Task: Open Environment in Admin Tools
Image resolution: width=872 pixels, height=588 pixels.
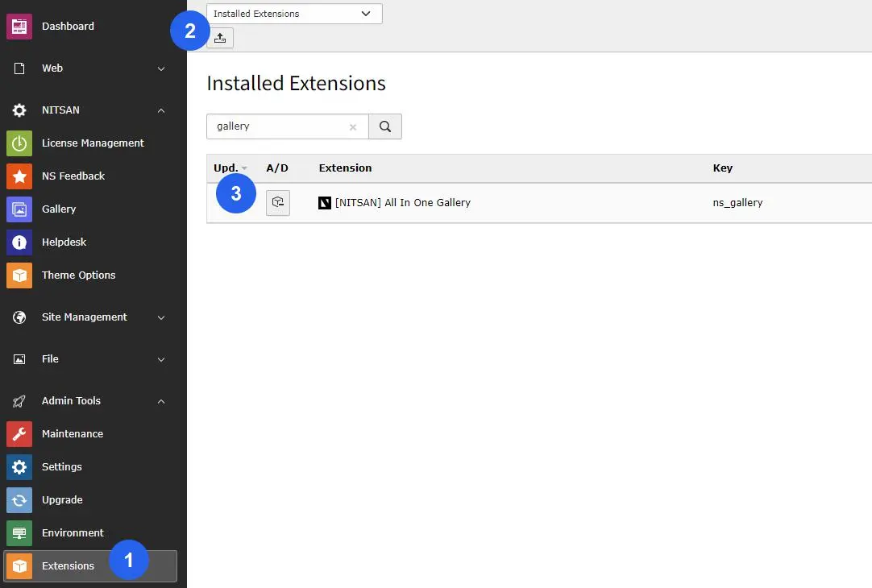Action: (73, 533)
